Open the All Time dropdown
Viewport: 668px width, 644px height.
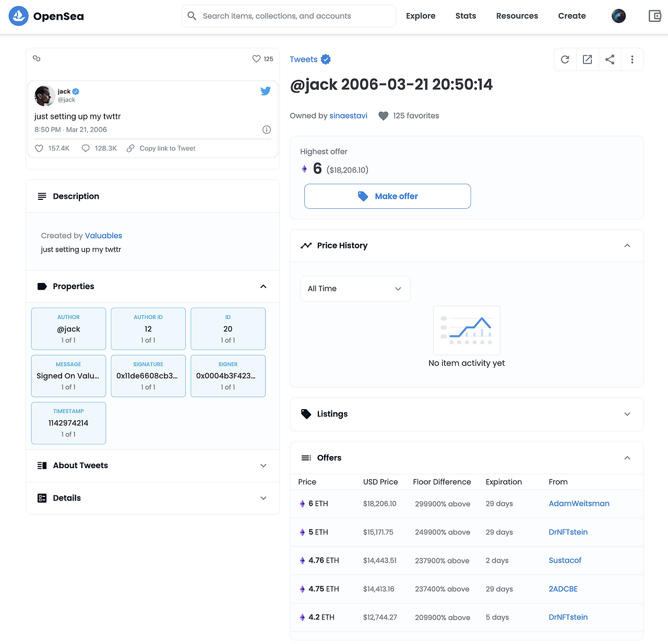coord(355,289)
